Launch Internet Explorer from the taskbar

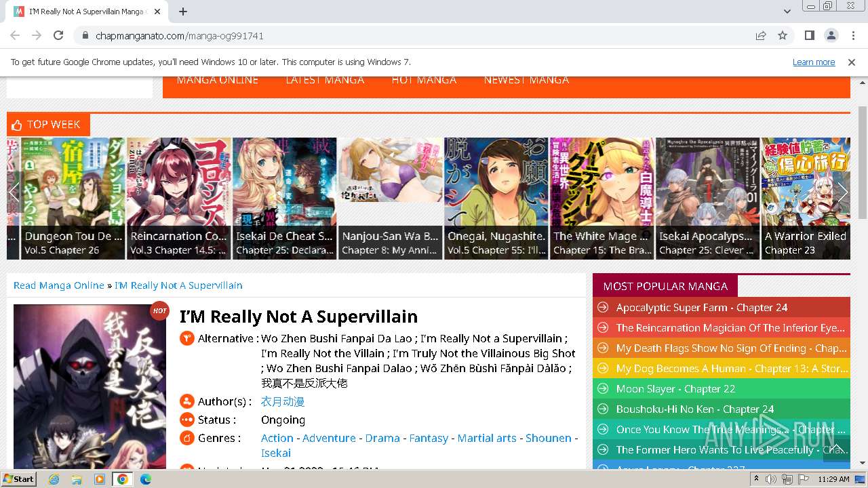[54, 479]
